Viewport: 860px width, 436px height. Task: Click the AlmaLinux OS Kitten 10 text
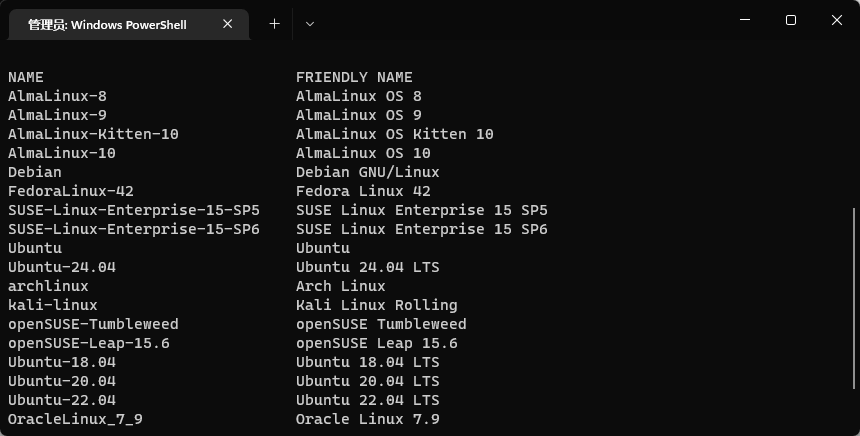pyautogui.click(x=394, y=134)
